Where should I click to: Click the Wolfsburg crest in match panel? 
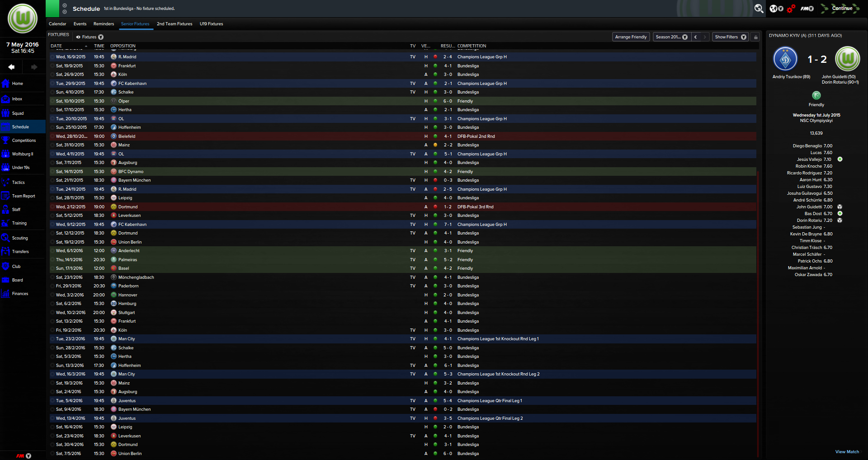click(x=848, y=59)
